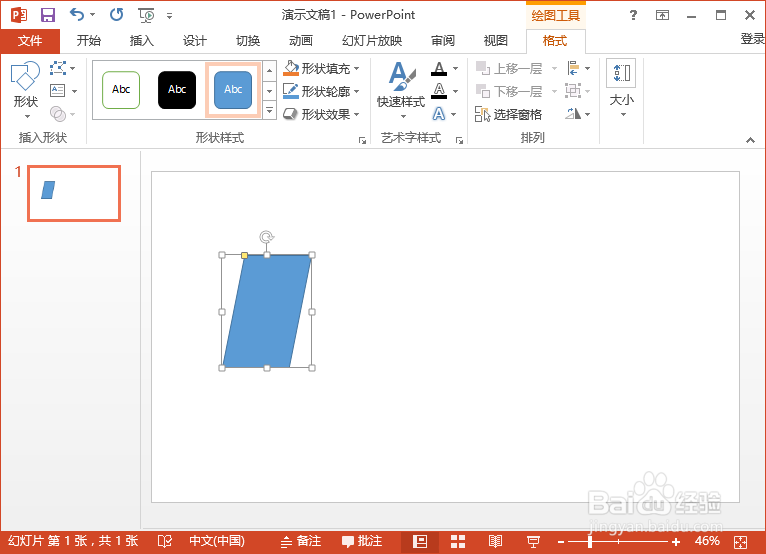Open the 形状 shapes gallery button
The height and width of the screenshot is (554, 766).
click(25, 89)
